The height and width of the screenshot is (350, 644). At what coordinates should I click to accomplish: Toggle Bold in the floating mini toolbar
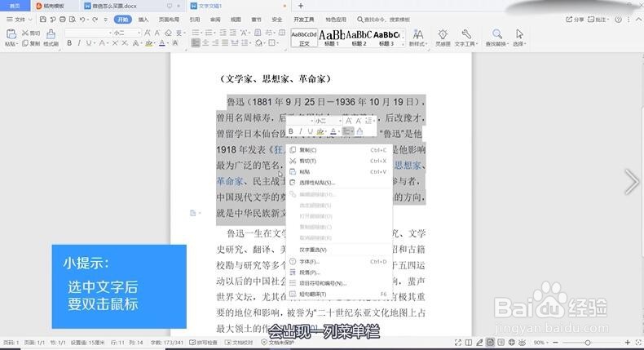(291, 131)
